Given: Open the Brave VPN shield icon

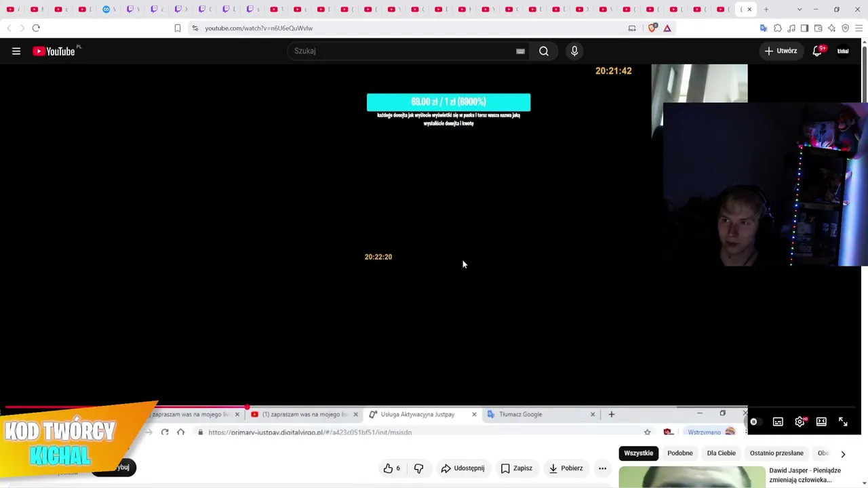Looking at the screenshot, I should coord(845,28).
